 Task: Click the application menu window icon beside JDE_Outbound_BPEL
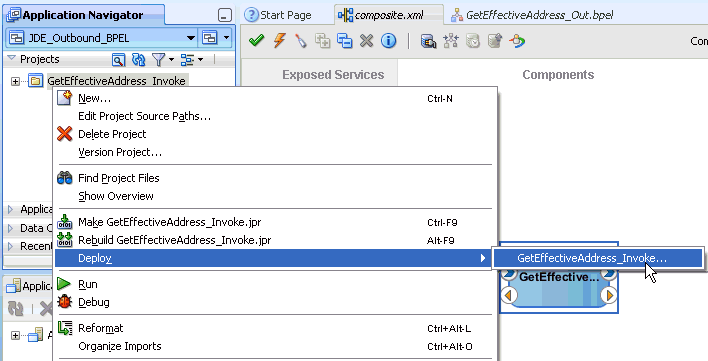(x=210, y=38)
